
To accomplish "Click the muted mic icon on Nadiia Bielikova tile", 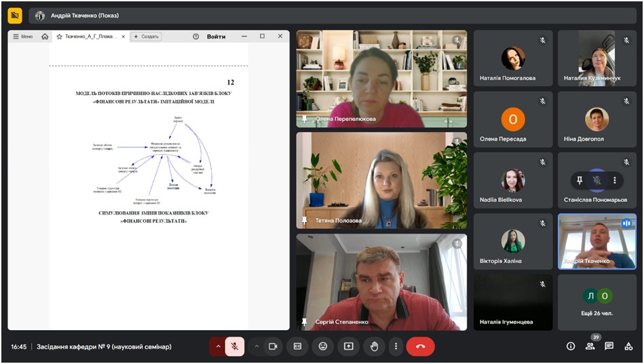I will (543, 162).
